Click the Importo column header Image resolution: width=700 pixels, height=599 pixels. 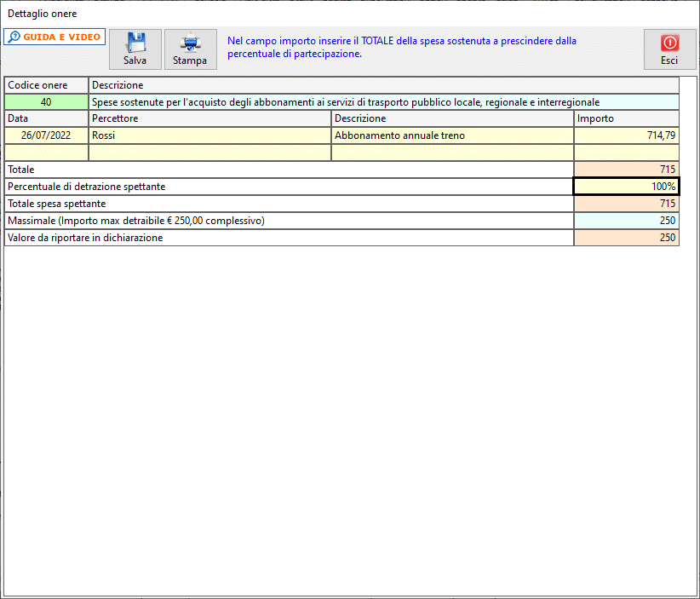coord(627,118)
